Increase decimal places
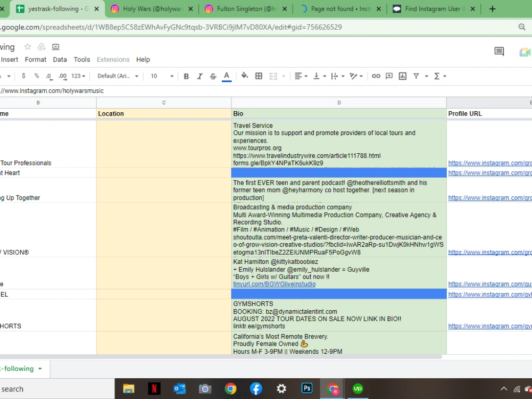The width and height of the screenshot is (532, 399). coord(62,76)
